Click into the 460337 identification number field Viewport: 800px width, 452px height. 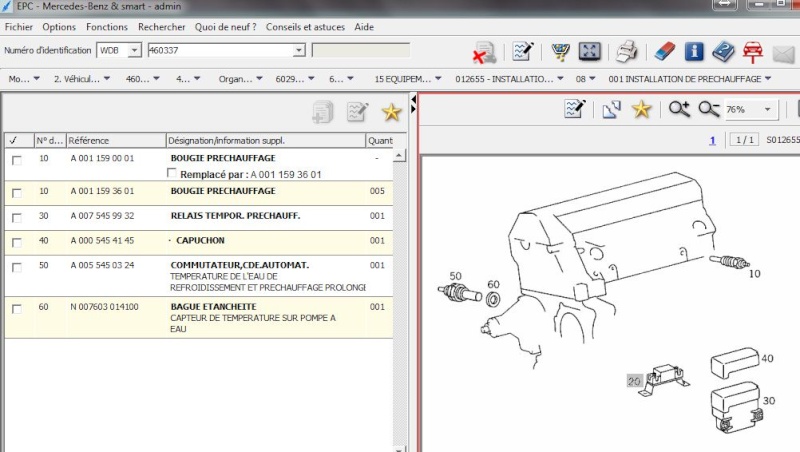pyautogui.click(x=220, y=50)
